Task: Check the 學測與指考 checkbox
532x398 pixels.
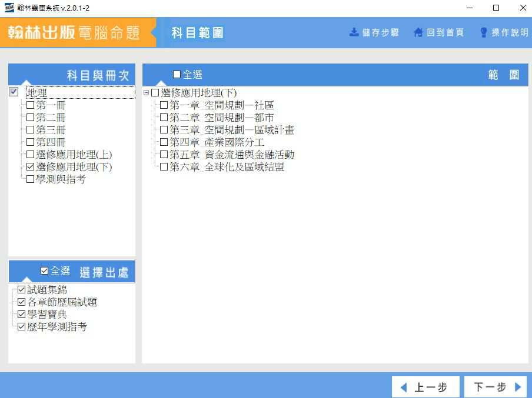Action: tap(30, 179)
